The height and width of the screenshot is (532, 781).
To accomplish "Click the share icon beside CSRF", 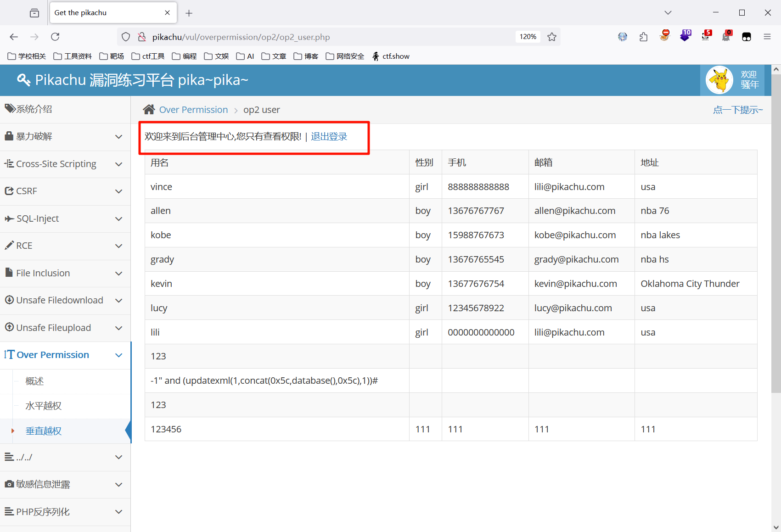I will tap(9, 190).
